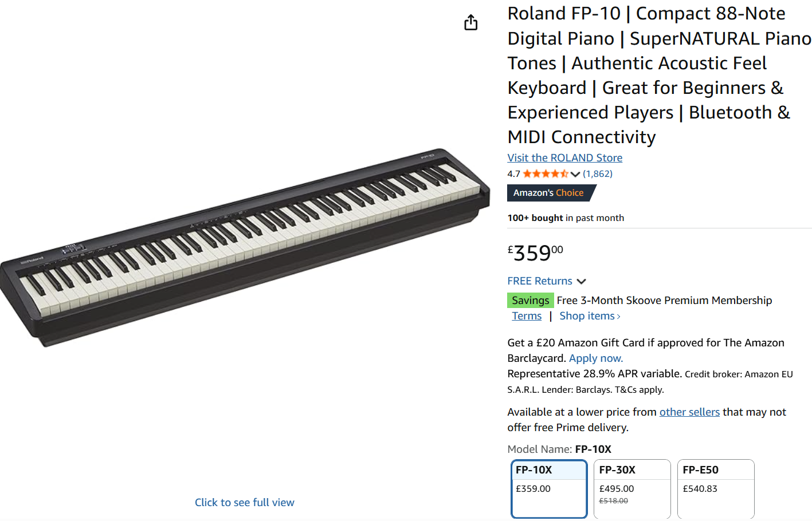Open the other sellers link
Screen dimensions: 812x521
[689, 412]
